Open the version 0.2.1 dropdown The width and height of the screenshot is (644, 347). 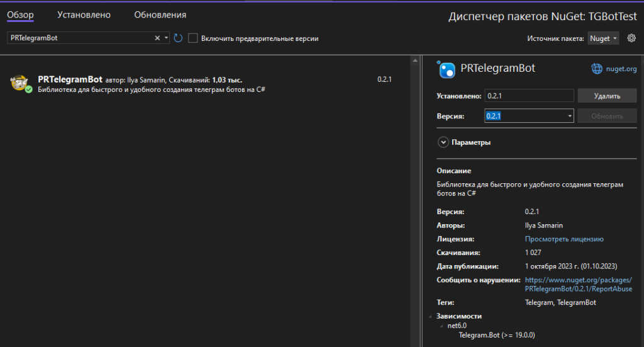click(570, 116)
